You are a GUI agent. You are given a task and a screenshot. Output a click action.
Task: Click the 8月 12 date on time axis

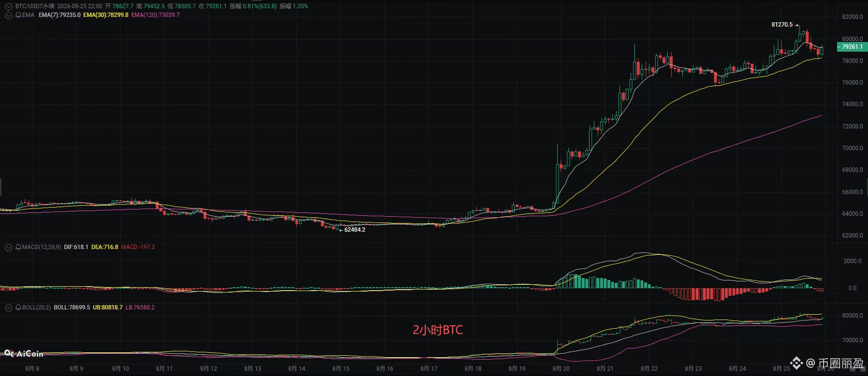pyautogui.click(x=208, y=369)
